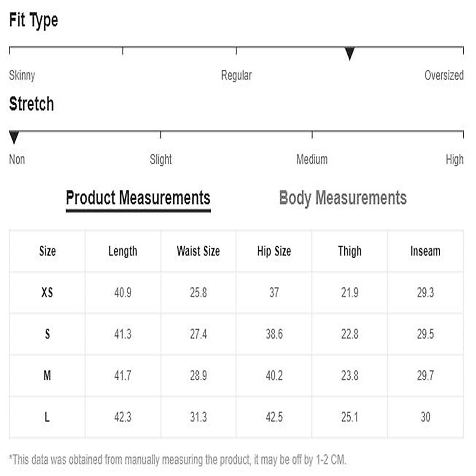The width and height of the screenshot is (476, 476).
Task: Click the Size column header
Action: click(47, 251)
